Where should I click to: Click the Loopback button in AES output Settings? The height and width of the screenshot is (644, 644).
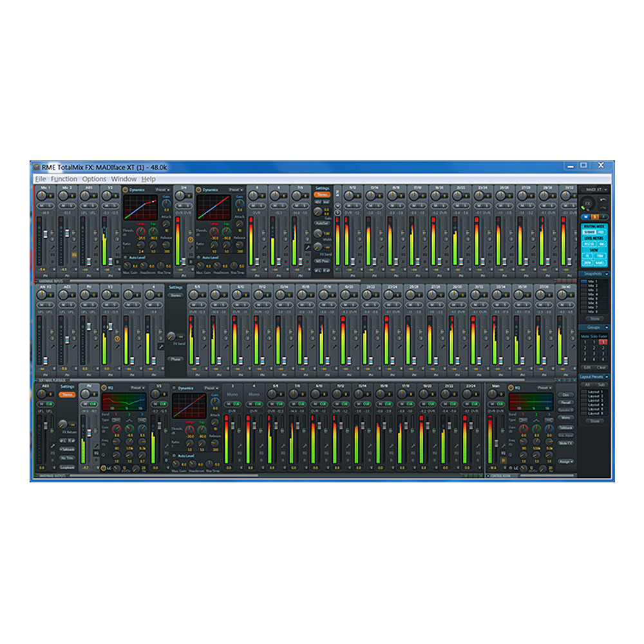[67, 468]
